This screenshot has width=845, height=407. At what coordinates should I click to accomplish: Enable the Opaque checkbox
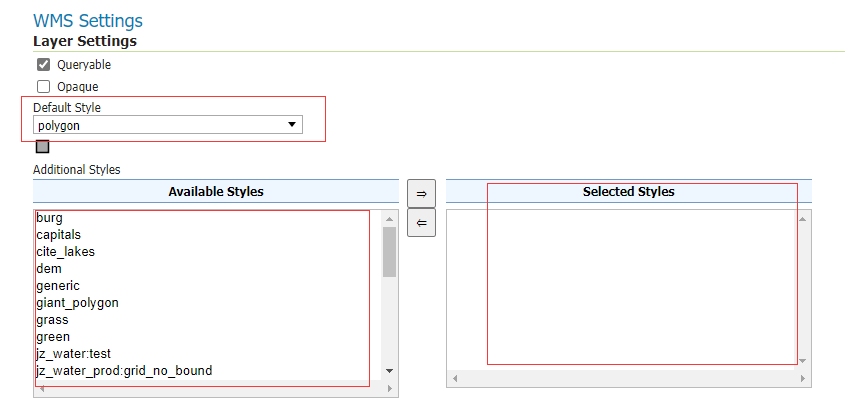(44, 87)
